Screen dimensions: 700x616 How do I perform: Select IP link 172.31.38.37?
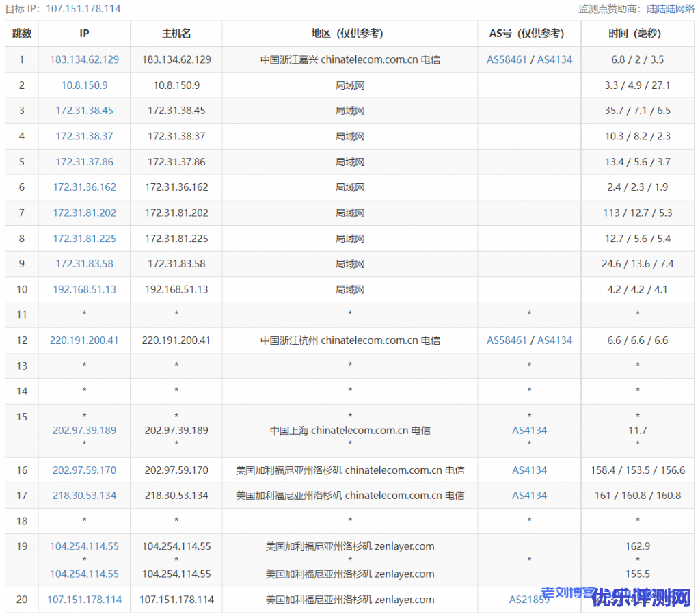(x=84, y=136)
